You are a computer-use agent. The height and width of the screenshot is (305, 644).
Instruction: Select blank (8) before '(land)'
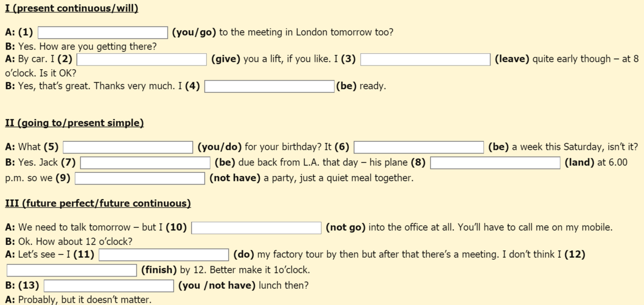495,163
